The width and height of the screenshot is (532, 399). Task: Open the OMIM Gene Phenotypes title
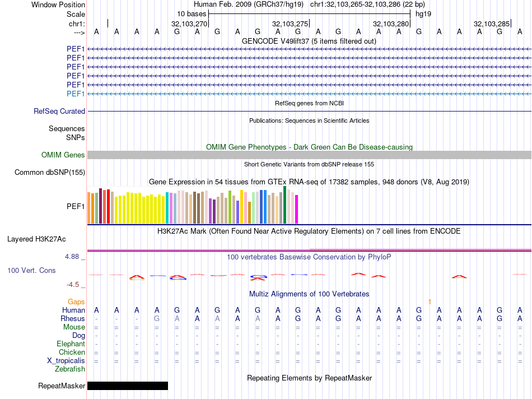(309, 147)
